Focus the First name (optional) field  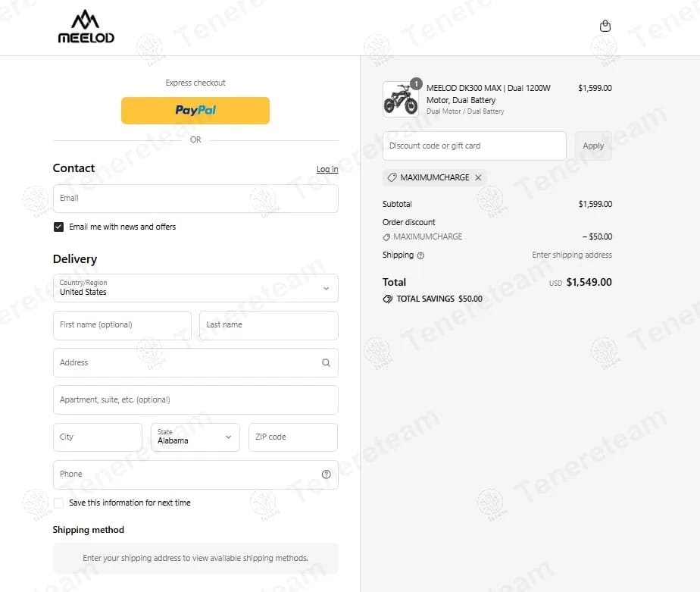(x=122, y=325)
